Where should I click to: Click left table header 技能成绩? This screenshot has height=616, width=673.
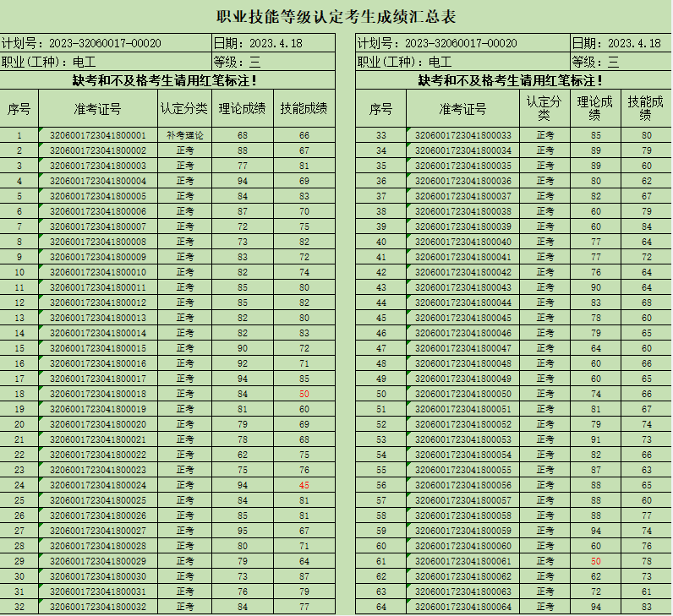coord(304,108)
